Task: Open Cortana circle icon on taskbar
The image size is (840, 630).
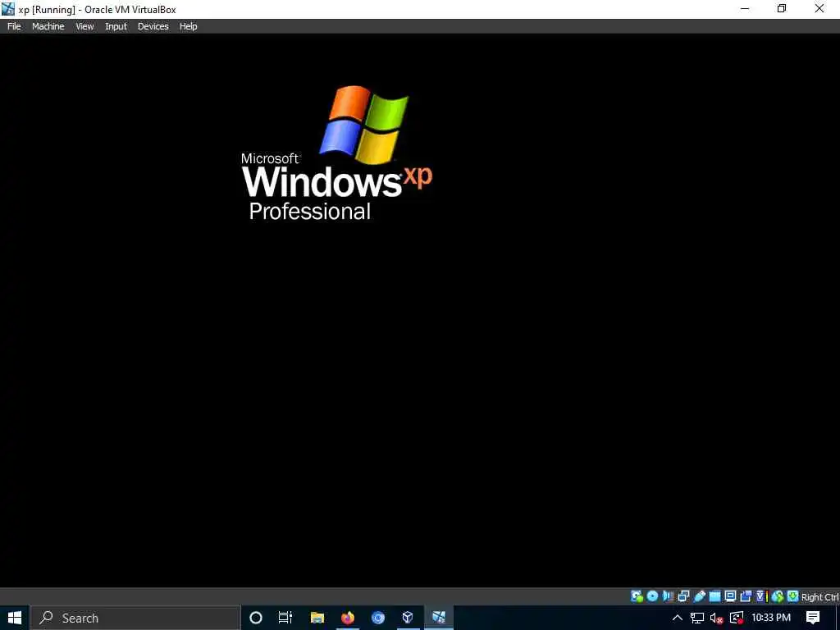Action: tap(256, 618)
